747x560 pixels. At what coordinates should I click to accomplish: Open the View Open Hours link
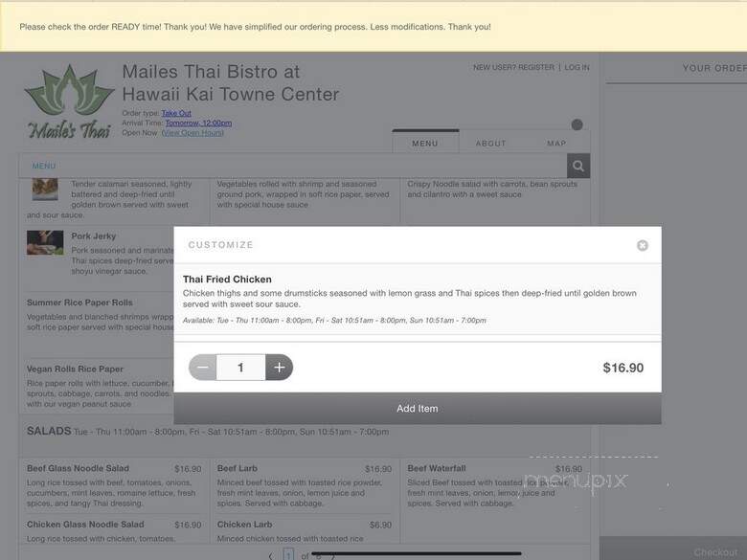pyautogui.click(x=192, y=133)
